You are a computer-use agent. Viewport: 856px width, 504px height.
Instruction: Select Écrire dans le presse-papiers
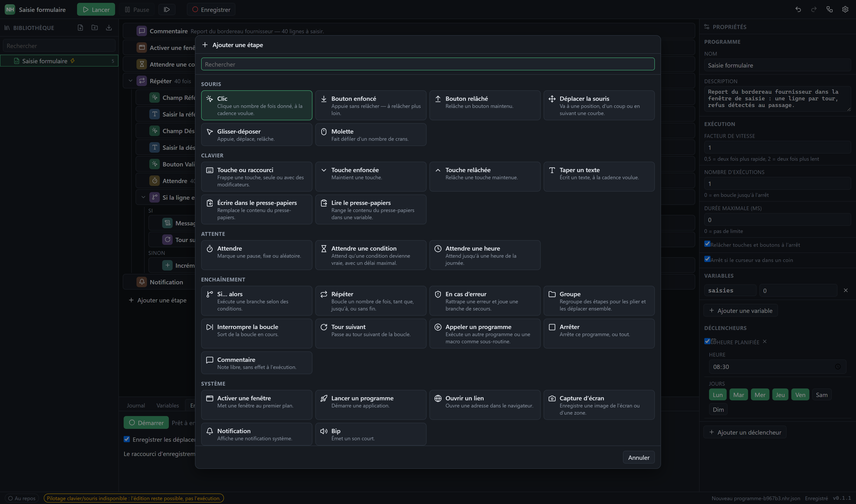[257, 209]
